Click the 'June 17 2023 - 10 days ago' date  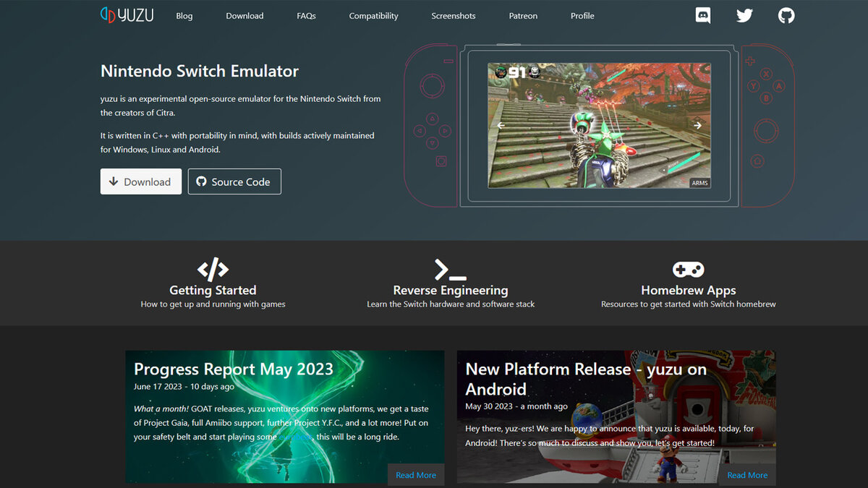click(x=184, y=387)
